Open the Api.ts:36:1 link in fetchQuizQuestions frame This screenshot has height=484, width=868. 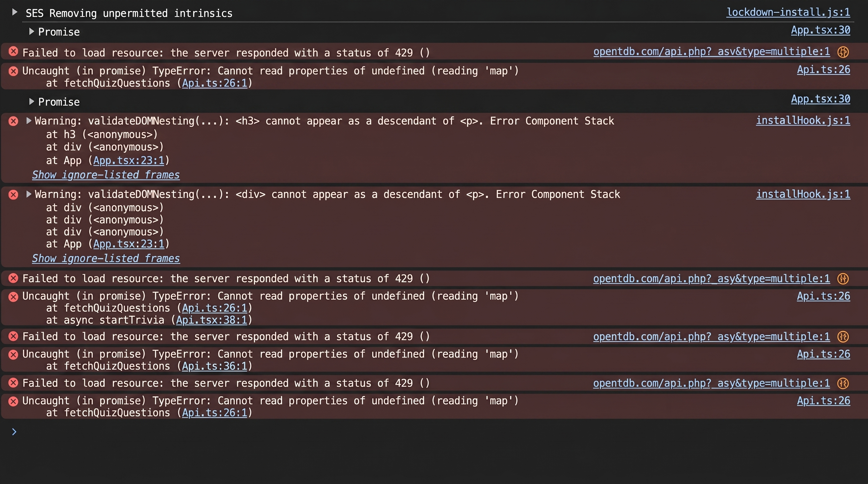click(x=215, y=366)
